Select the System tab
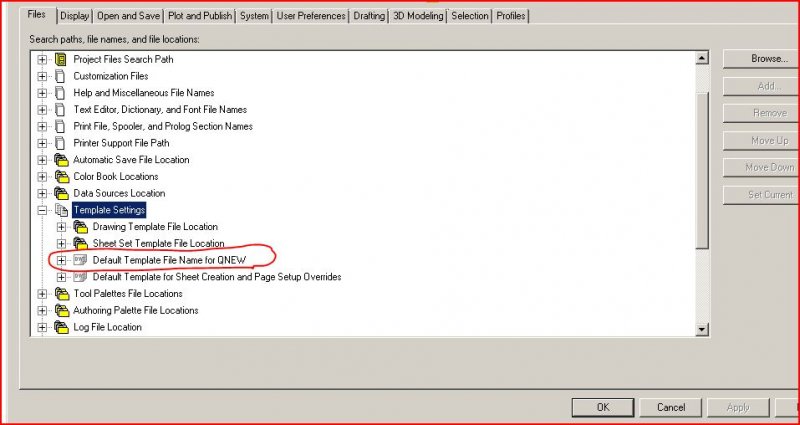Viewport: 800px width, 425px height. pyautogui.click(x=254, y=16)
